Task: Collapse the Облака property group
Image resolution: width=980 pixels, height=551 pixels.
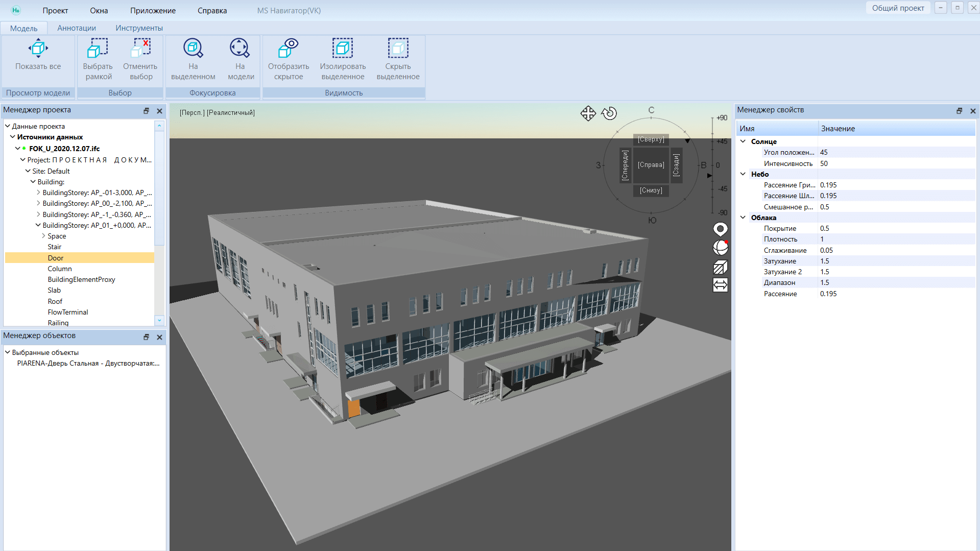Action: [x=743, y=218]
